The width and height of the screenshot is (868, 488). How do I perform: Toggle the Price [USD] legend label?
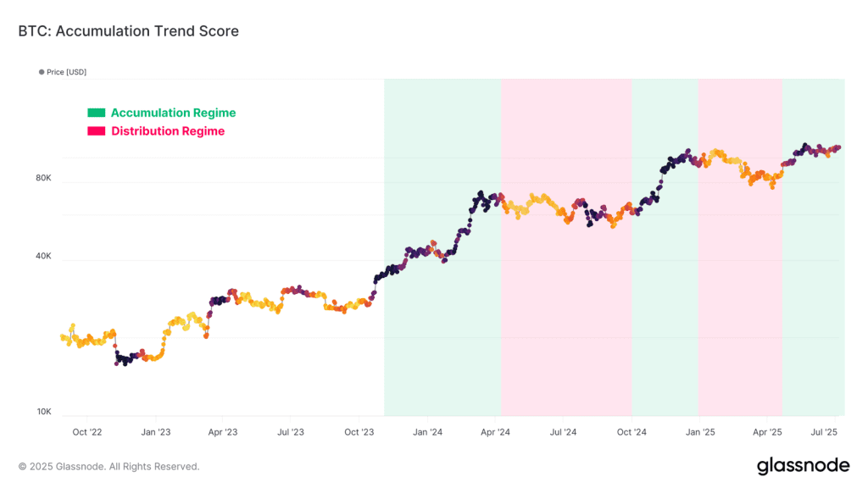(66, 72)
